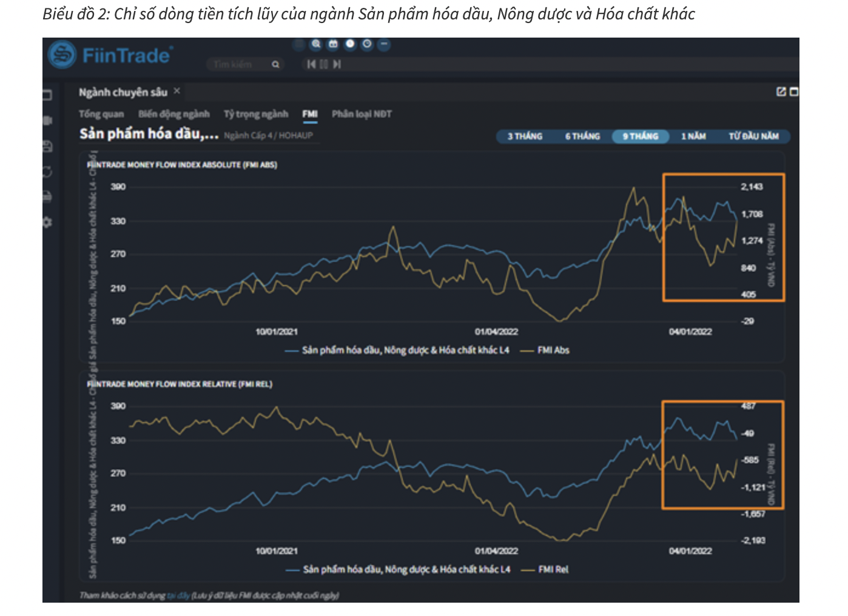Open the calendar icon in top toolbar
Image resolution: width=848 pixels, height=616 pixels.
click(x=333, y=44)
